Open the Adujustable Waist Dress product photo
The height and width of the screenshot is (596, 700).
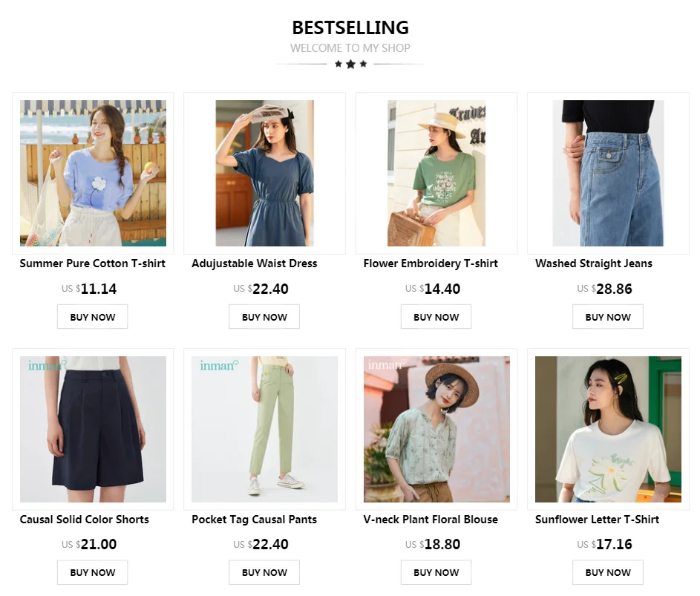[265, 173]
